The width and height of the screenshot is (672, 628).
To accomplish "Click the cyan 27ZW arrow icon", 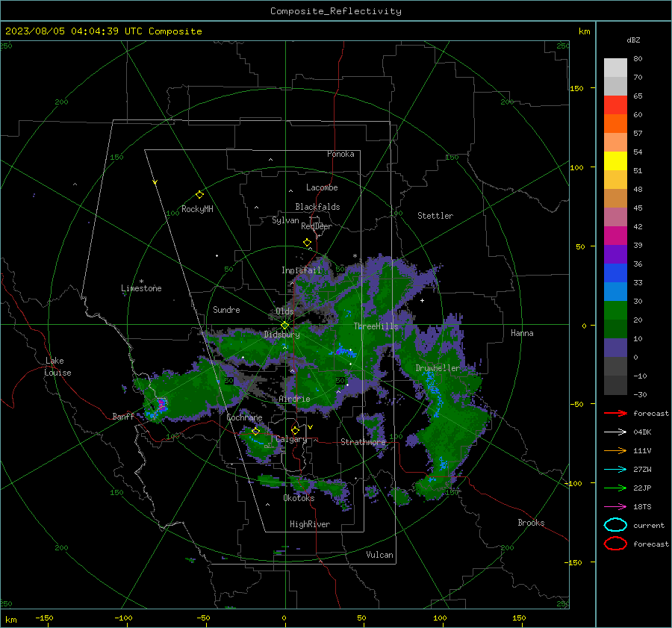I will coord(615,470).
